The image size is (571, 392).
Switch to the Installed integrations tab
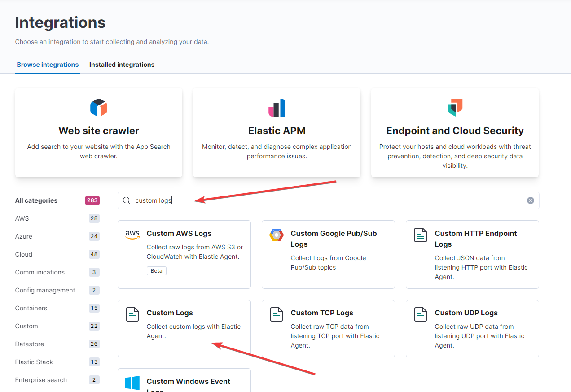(122, 65)
